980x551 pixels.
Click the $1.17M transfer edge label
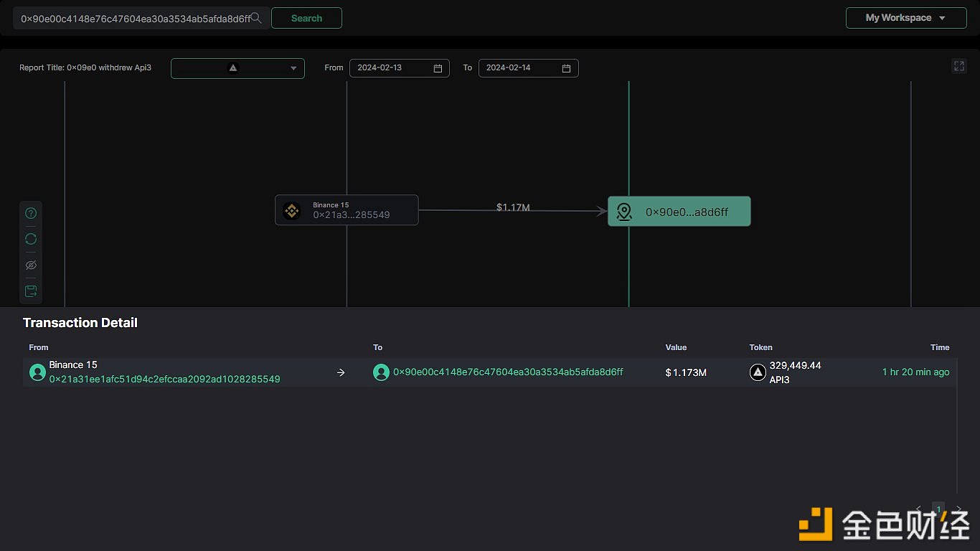(x=513, y=207)
